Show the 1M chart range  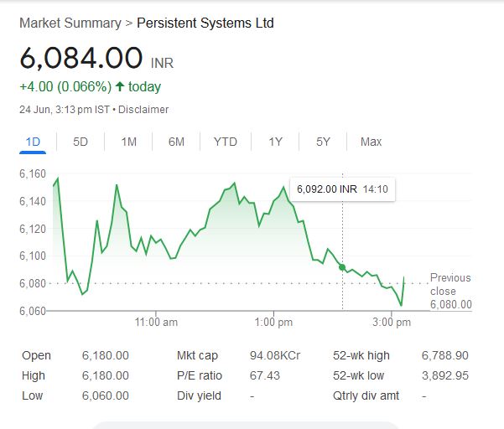(x=128, y=142)
